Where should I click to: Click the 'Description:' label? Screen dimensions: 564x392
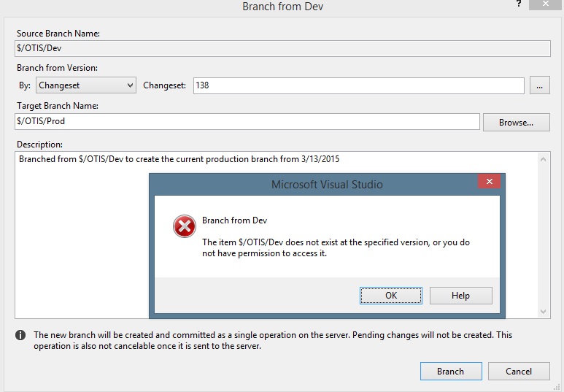click(39, 145)
